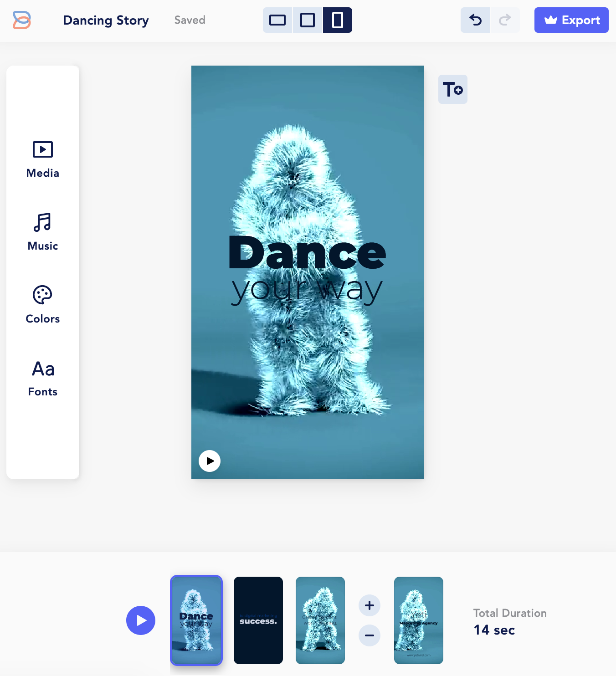Select vertical portrait aspect ratio

tap(338, 20)
